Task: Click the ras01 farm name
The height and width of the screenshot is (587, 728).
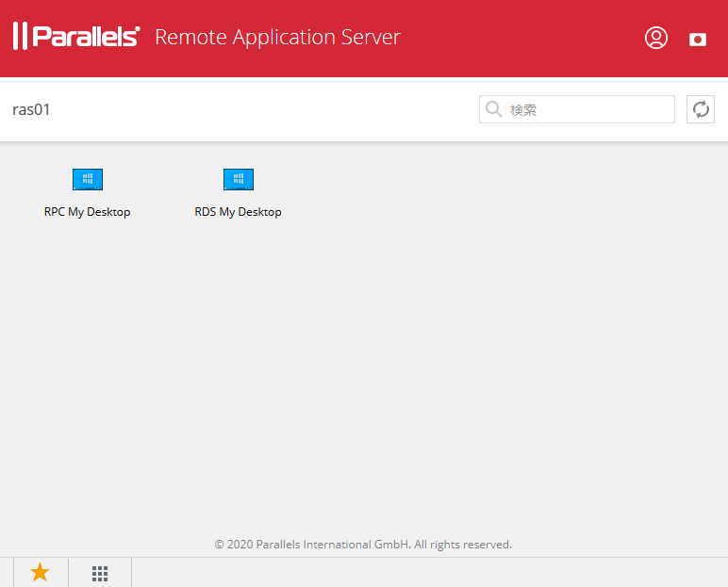Action: [31, 109]
